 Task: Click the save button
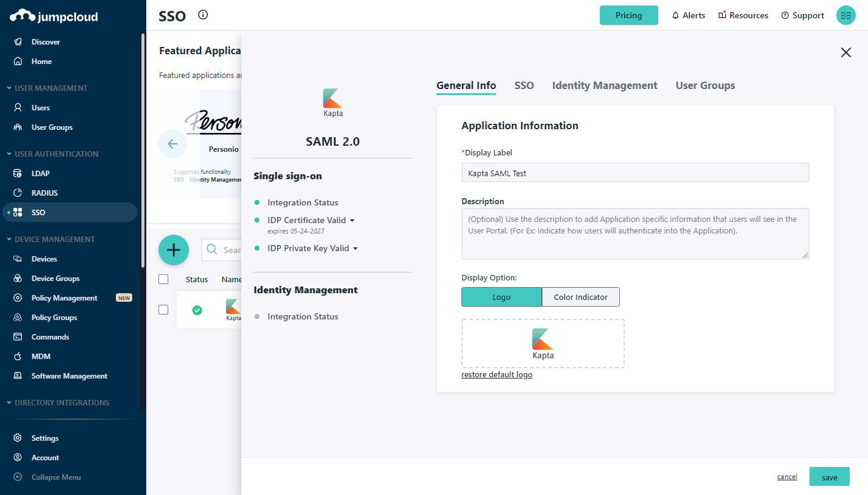[x=829, y=477]
